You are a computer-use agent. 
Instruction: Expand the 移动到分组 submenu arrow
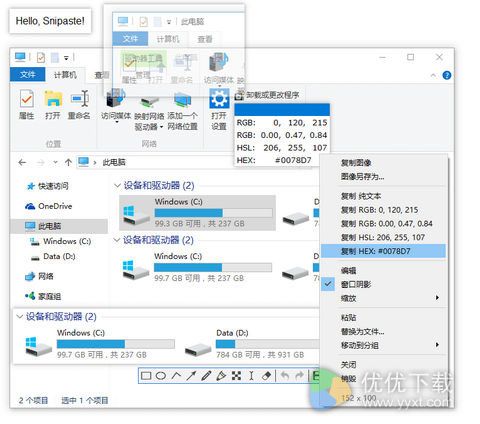pos(437,345)
